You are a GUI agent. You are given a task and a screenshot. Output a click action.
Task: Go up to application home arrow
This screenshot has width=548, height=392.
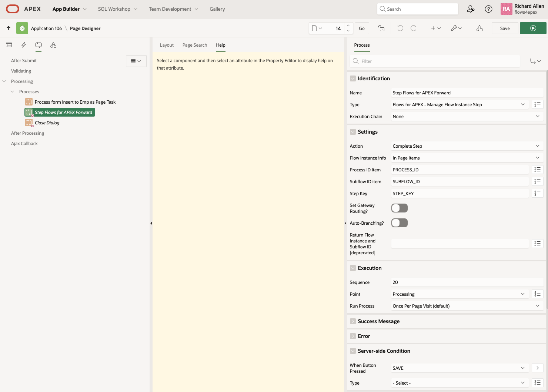[x=9, y=28]
